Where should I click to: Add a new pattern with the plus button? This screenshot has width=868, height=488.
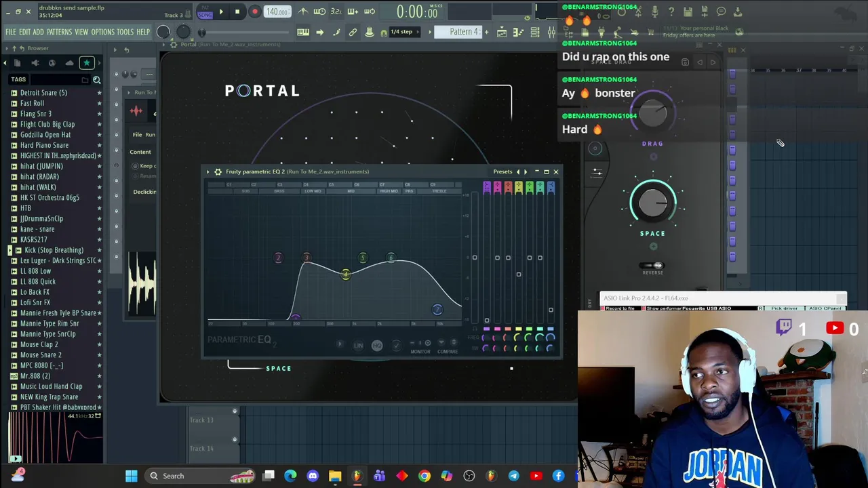[x=486, y=32]
